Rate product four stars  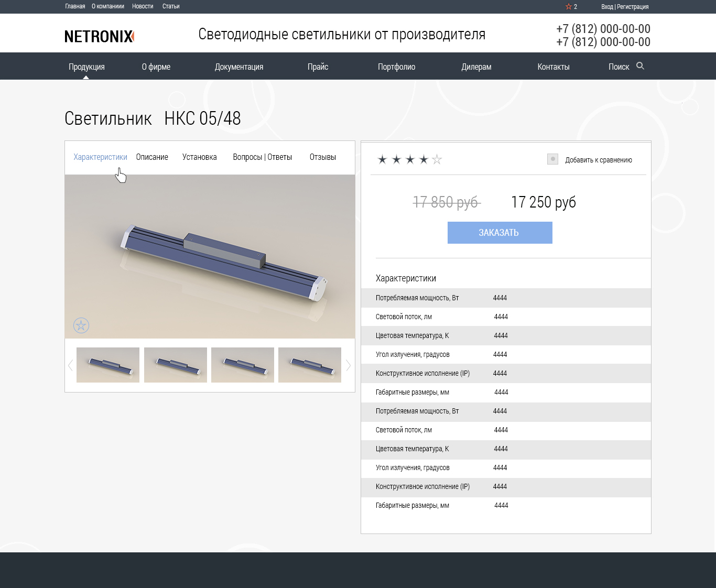coord(424,159)
